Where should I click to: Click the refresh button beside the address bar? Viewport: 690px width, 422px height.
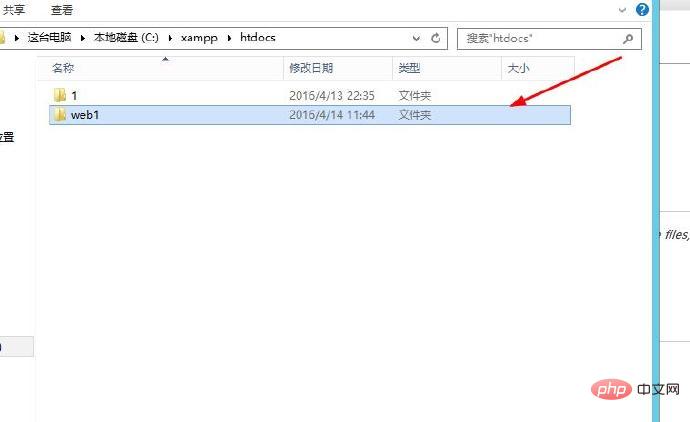tap(436, 38)
